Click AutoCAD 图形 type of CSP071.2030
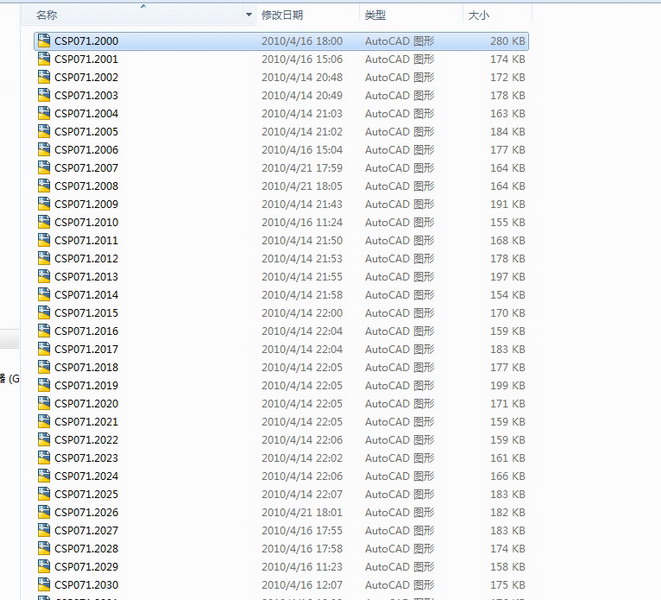Image resolution: width=661 pixels, height=600 pixels. pos(400,585)
